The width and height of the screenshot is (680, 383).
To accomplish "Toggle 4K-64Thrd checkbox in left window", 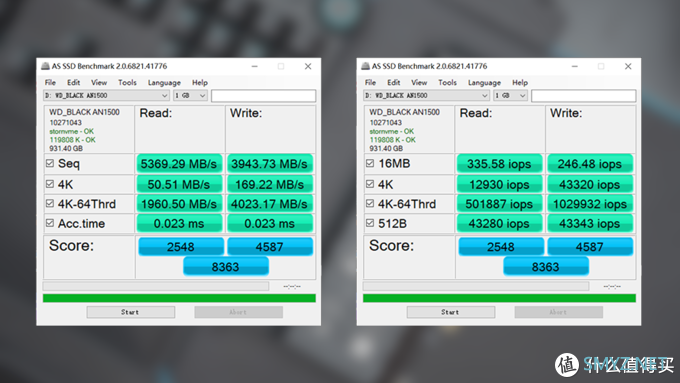I will click(x=50, y=203).
